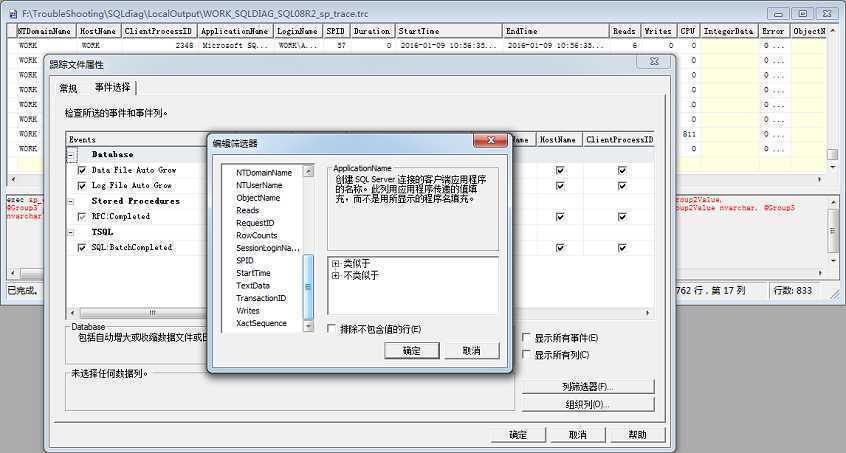This screenshot has width=846, height=453.
Task: Expand the 类似于 filter node
Action: coord(336,264)
